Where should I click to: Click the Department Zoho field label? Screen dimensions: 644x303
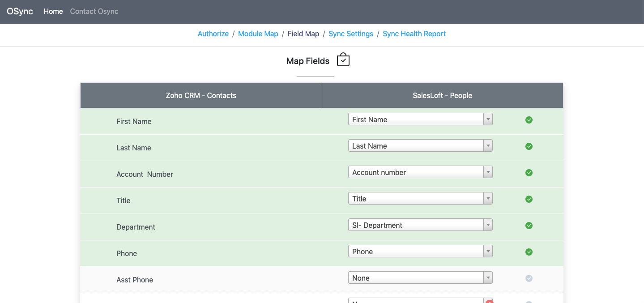[x=136, y=227]
